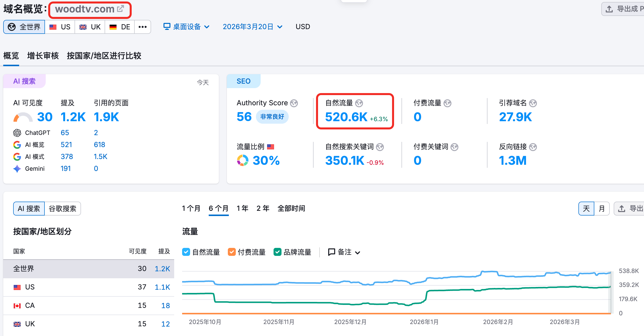This screenshot has height=336, width=644.
Task: Select the CA country row
Action: (88, 305)
